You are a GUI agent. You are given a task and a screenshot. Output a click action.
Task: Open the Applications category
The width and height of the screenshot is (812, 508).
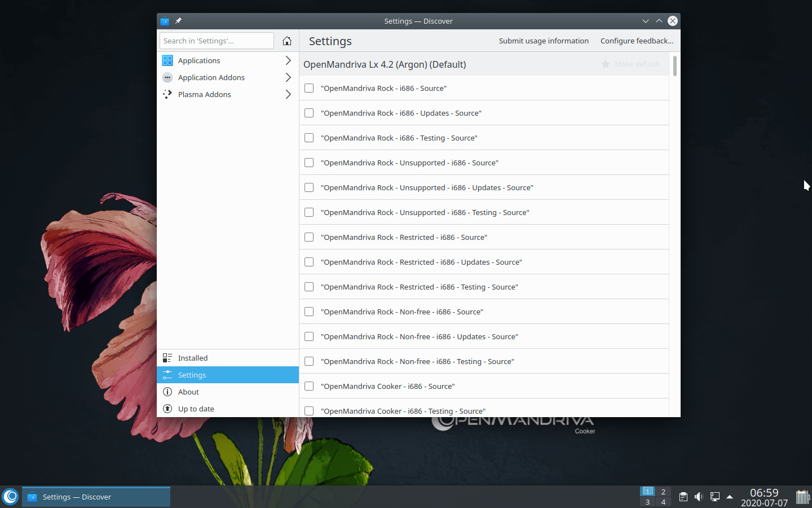click(x=228, y=60)
